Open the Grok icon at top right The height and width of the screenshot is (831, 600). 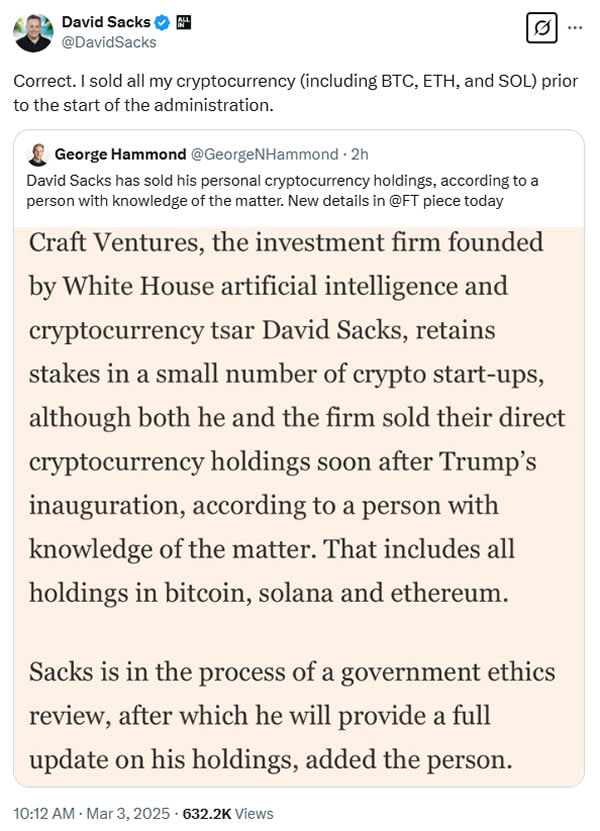tap(541, 27)
